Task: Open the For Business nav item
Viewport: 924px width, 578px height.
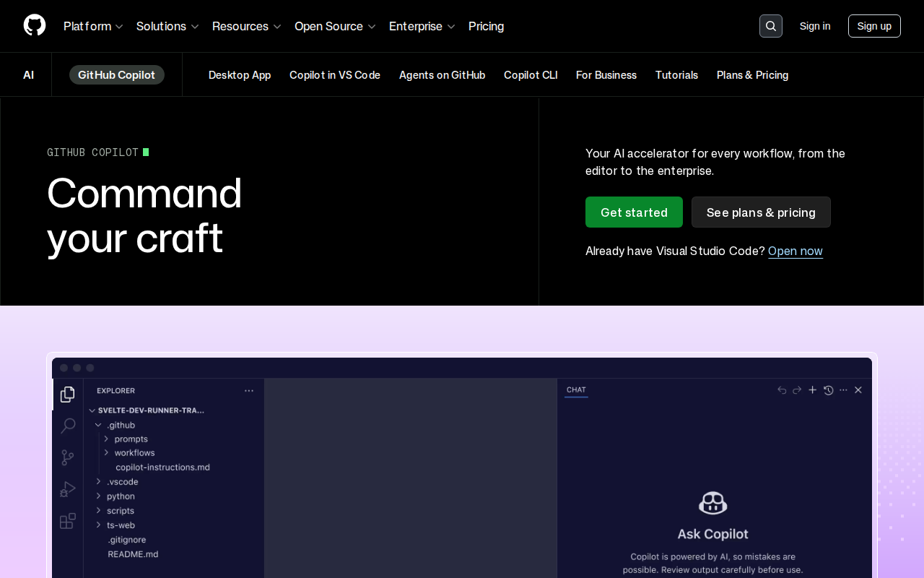Action: pyautogui.click(x=606, y=75)
